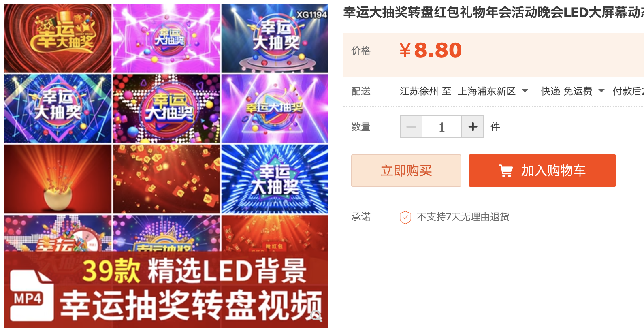This screenshot has height=333, width=644.
Task: Click the purple triangle 幸运大抽奖 thumbnail
Action: [x=275, y=109]
